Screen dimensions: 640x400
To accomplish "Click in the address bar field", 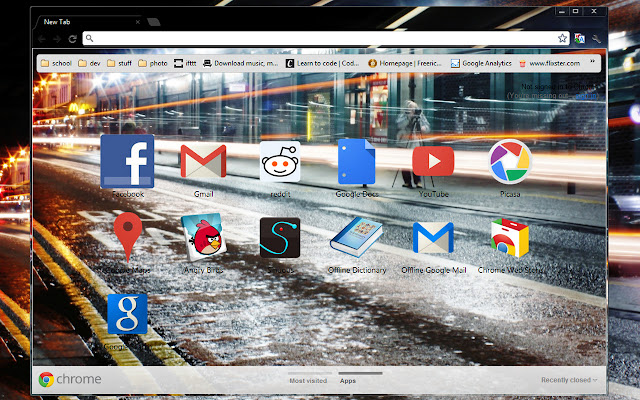I will point(326,38).
